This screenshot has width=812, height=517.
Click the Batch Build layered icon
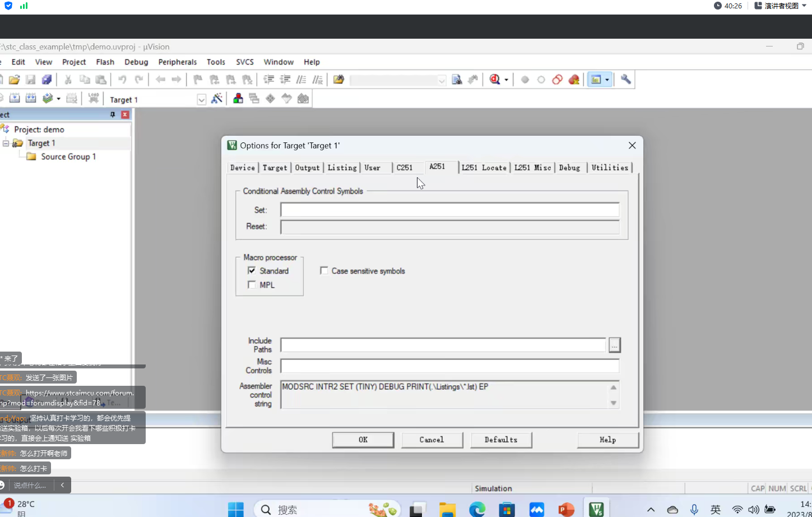click(x=48, y=99)
